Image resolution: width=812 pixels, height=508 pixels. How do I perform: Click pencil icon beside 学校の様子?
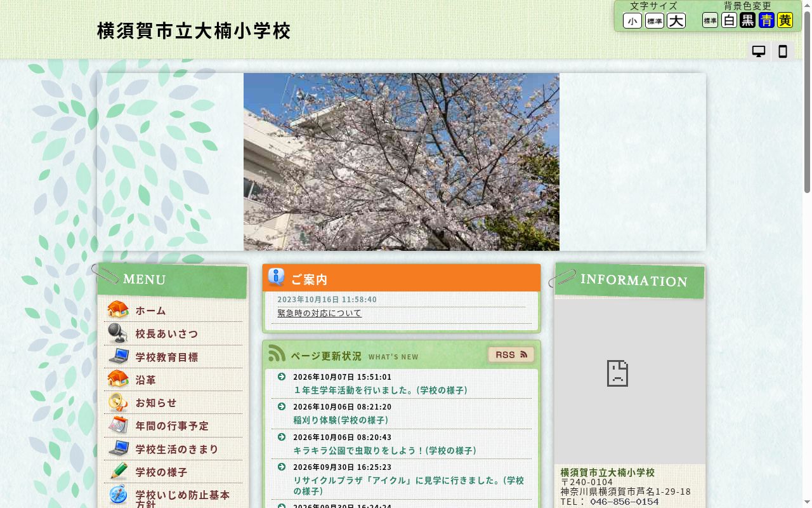point(118,471)
